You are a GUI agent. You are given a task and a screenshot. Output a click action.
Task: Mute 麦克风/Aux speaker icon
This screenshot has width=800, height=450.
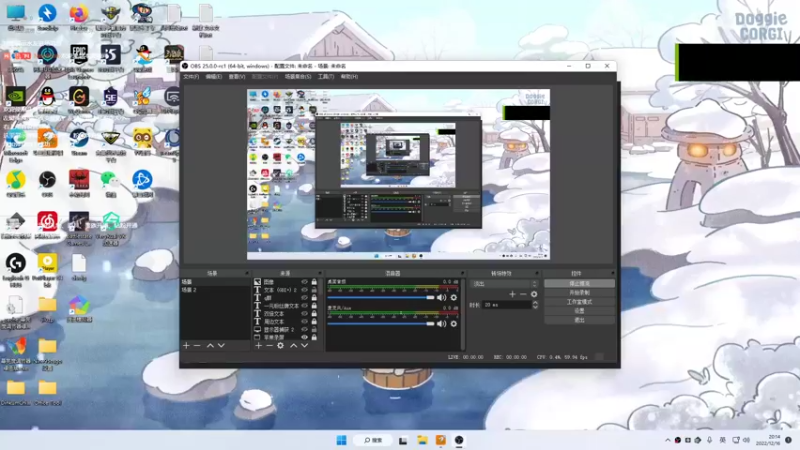click(442, 323)
